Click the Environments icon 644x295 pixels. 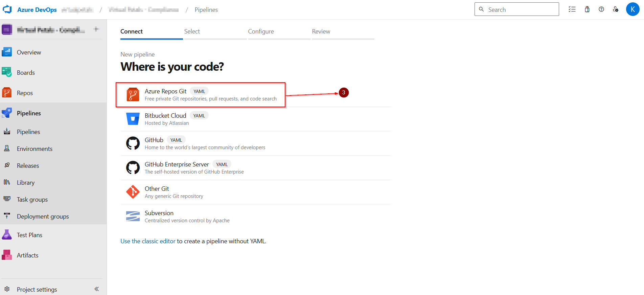pos(7,149)
